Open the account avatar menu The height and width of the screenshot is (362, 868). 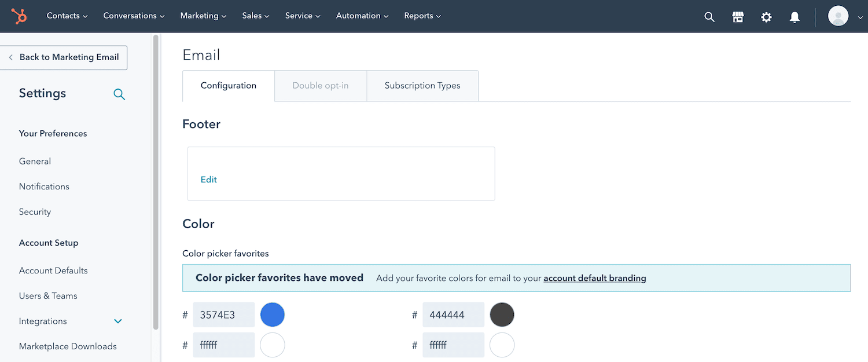tap(838, 16)
